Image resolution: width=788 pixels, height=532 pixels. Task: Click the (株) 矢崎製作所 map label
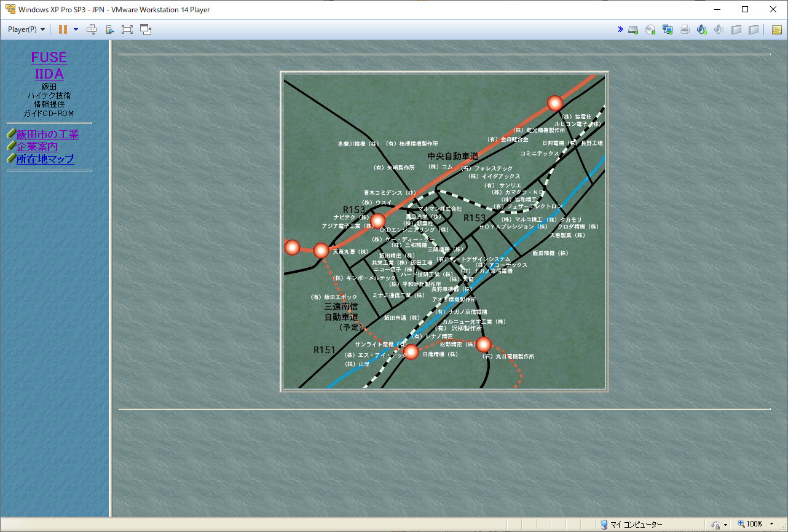tap(394, 168)
